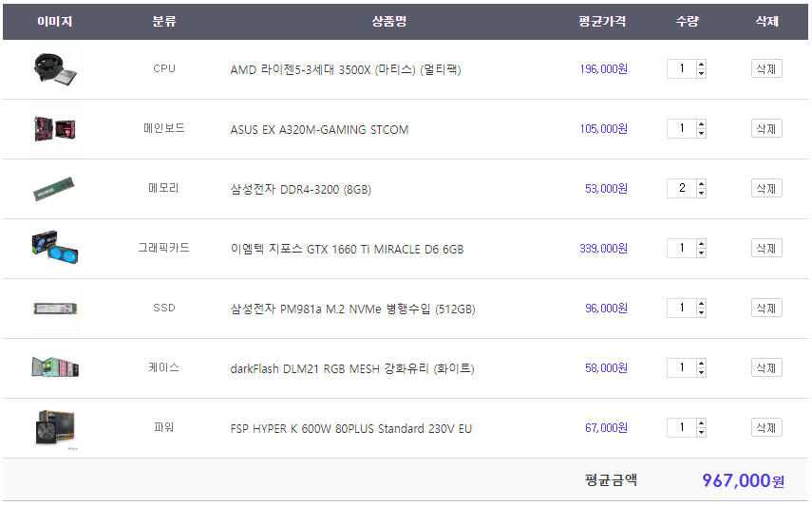Viewport: 812px width, 506px height.
Task: Click the 그래픽카드 category label
Action: click(163, 248)
